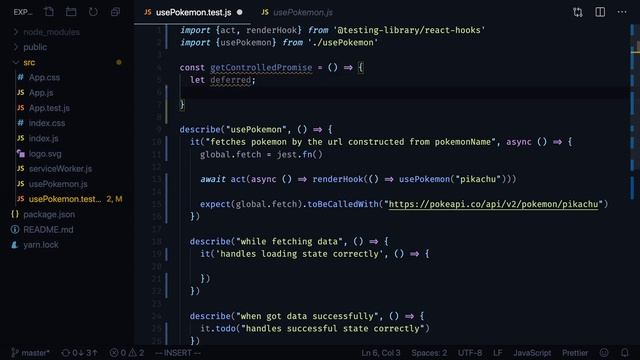Screen dimensions: 640x360
Task: Click the synchronize changes status item
Action: [x=79, y=353]
